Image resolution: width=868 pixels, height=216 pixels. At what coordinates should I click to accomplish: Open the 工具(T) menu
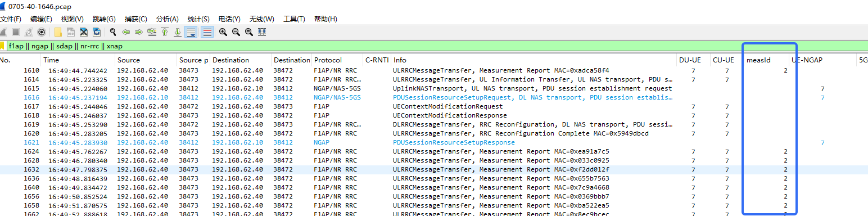click(295, 19)
